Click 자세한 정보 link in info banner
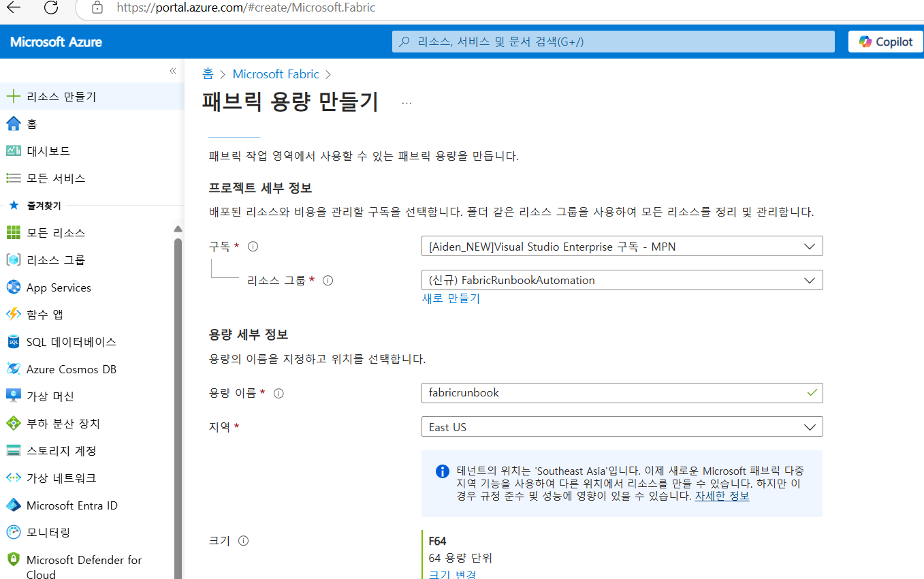Image resolution: width=924 pixels, height=579 pixels. [722, 496]
